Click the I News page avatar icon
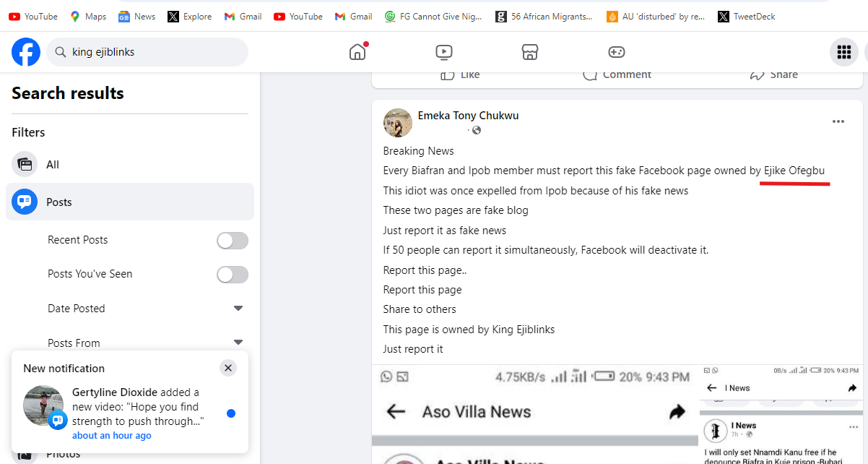This screenshot has height=464, width=868. coord(715,430)
